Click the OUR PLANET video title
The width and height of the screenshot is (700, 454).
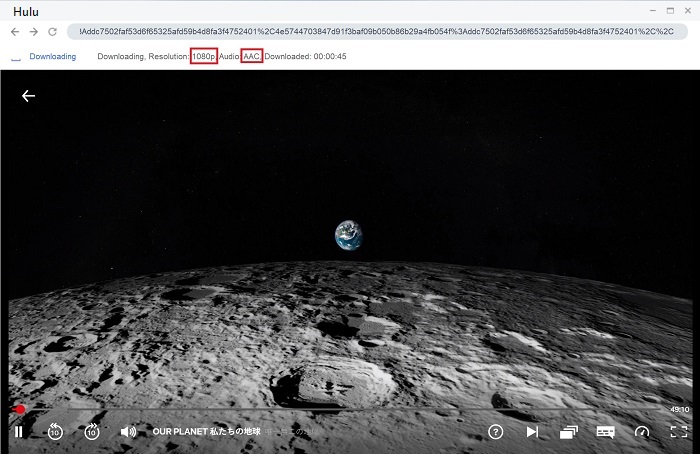pyautogui.click(x=206, y=432)
